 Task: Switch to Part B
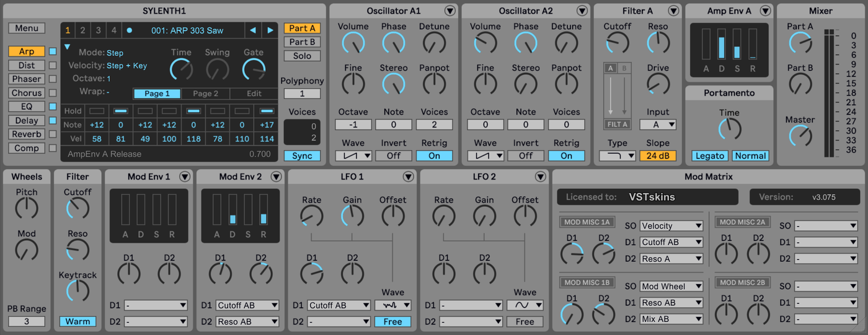click(x=302, y=41)
